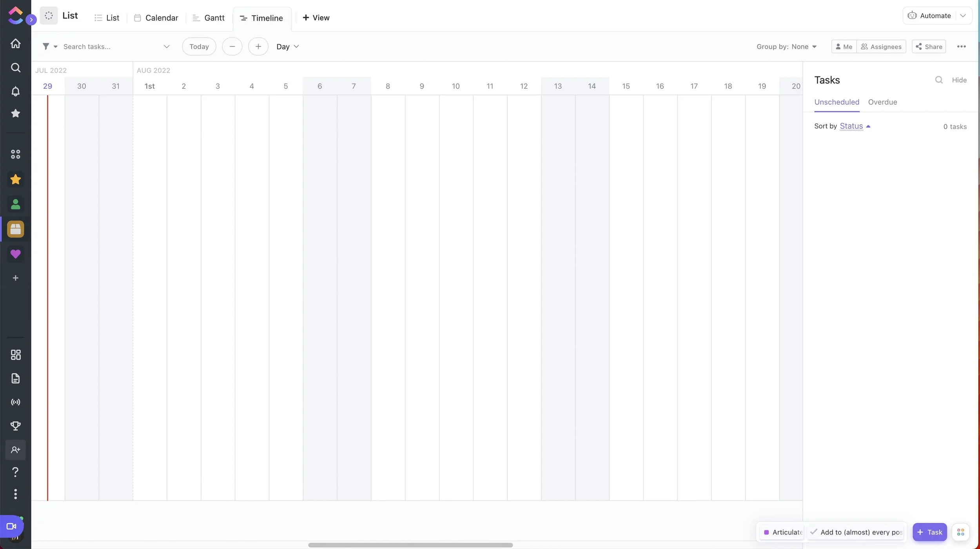Image resolution: width=980 pixels, height=549 pixels.
Task: Click the purple add Task button
Action: click(929, 532)
